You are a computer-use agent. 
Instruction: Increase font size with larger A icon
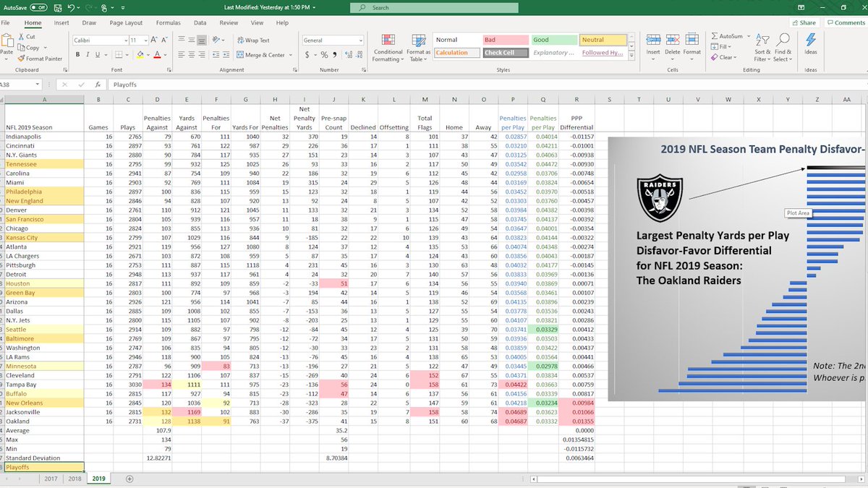156,40
